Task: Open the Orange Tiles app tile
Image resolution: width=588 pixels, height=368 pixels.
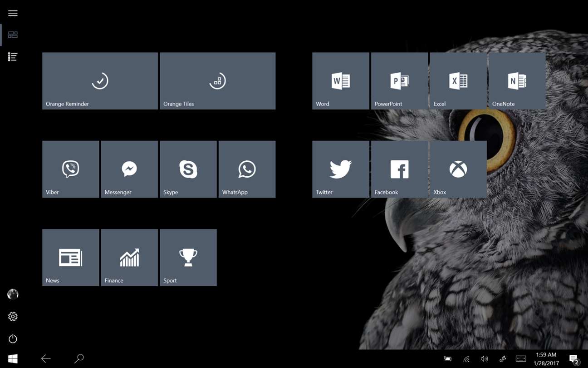Action: 217,81
